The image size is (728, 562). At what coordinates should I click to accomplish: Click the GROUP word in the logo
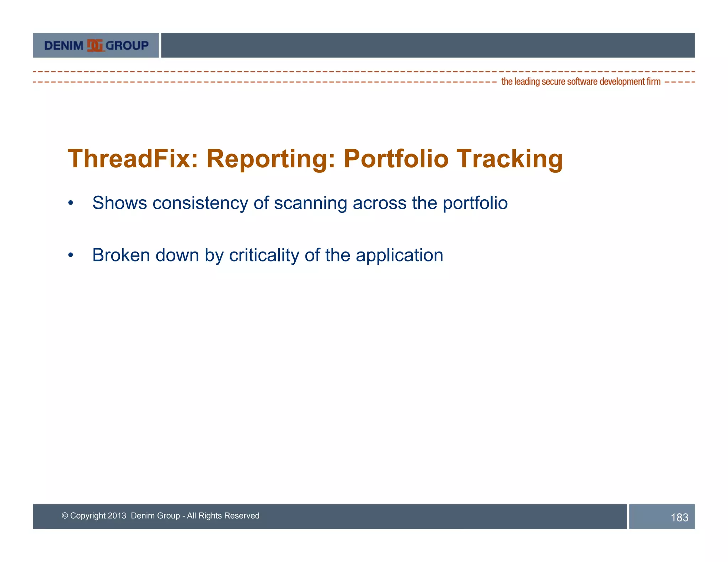127,45
